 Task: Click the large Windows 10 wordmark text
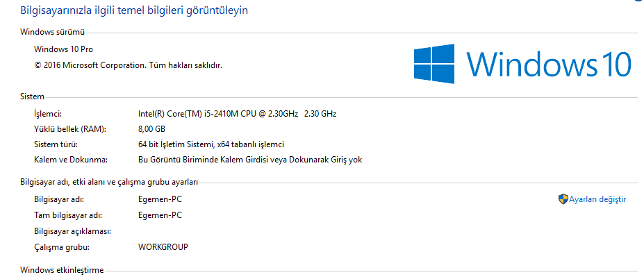tap(549, 64)
